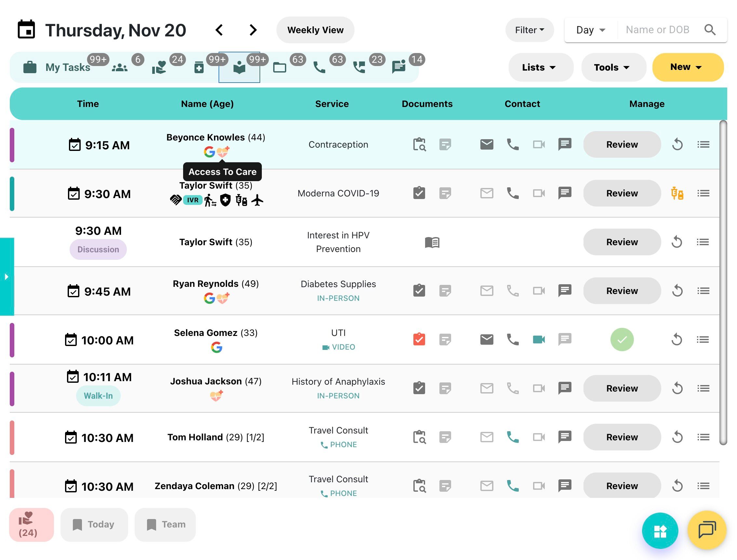
Task: Open email icon for Beyonce Knowles
Action: (x=486, y=144)
